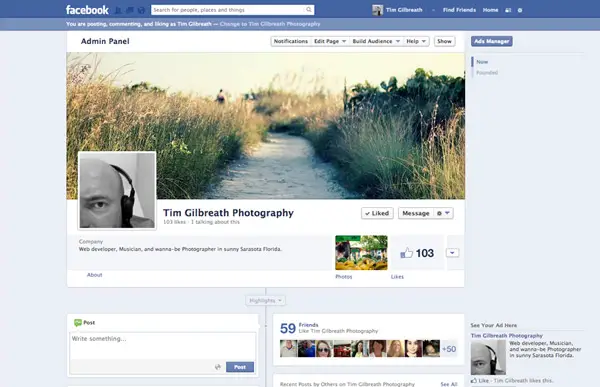Toggle the Liked button
The width and height of the screenshot is (600, 387).
[377, 213]
